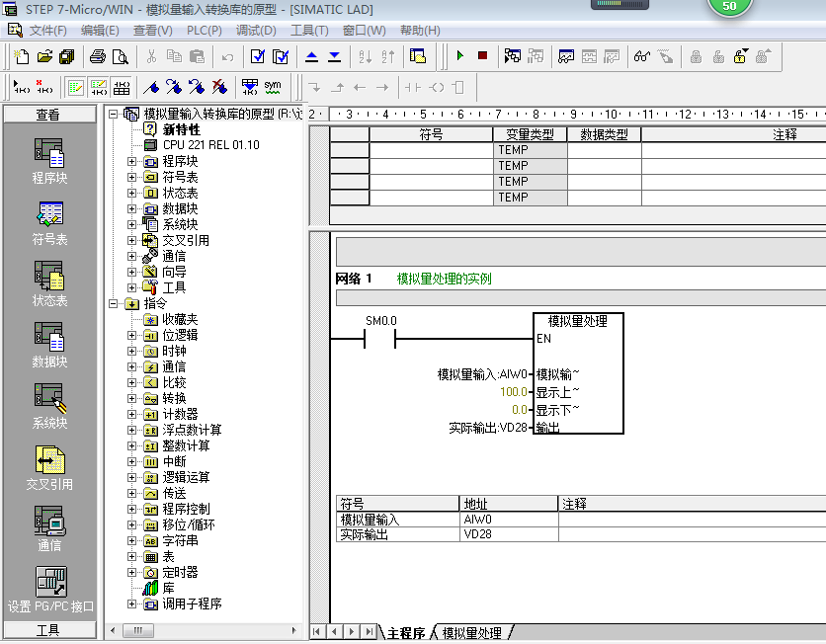This screenshot has width=826, height=644.
Task: Switch to the 模拟量处理 tab
Action: [471, 632]
